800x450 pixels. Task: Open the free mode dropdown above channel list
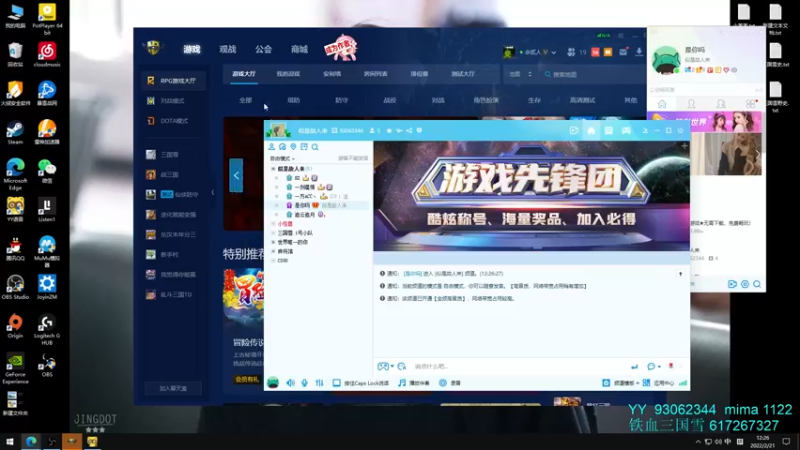click(x=282, y=159)
